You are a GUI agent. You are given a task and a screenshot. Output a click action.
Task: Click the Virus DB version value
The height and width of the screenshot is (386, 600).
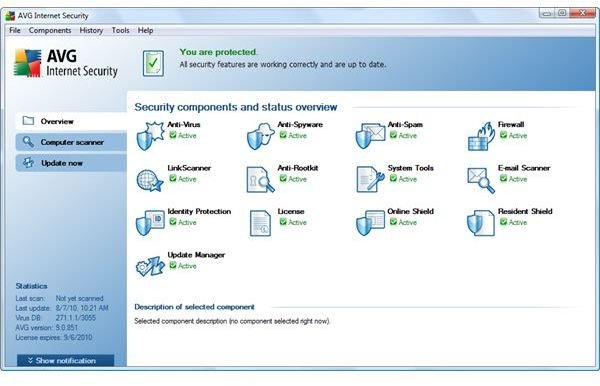76,318
